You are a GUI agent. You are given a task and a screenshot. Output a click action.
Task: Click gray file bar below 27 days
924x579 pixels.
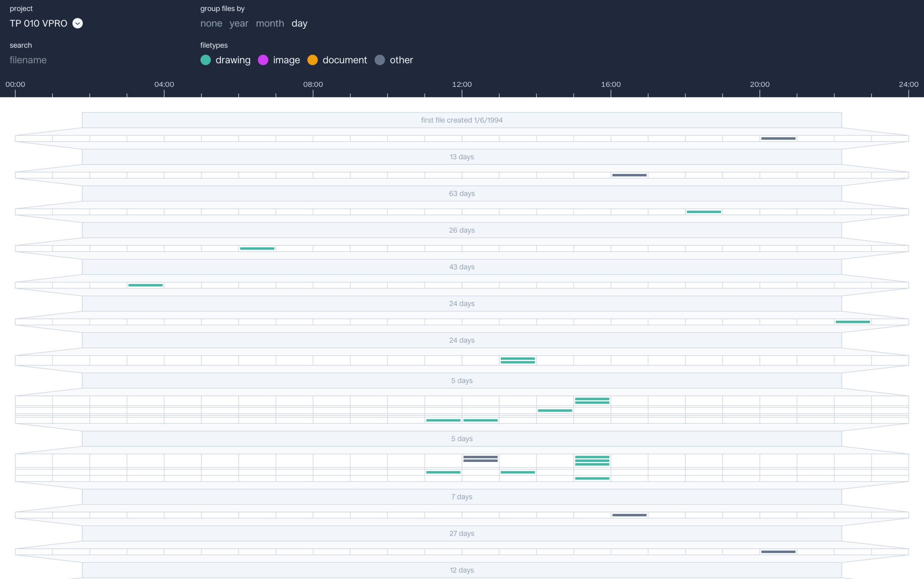[x=778, y=552]
